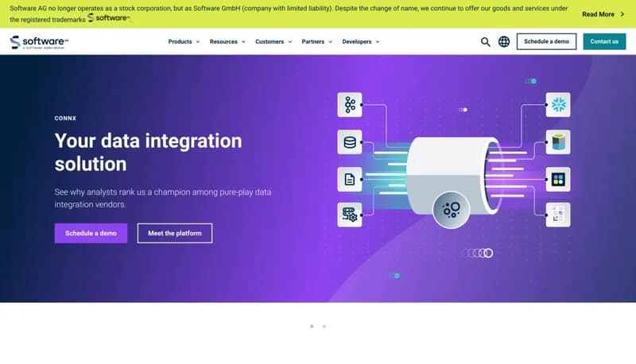The width and height of the screenshot is (636, 364).
Task: Click the Contact us button
Action: tap(604, 41)
